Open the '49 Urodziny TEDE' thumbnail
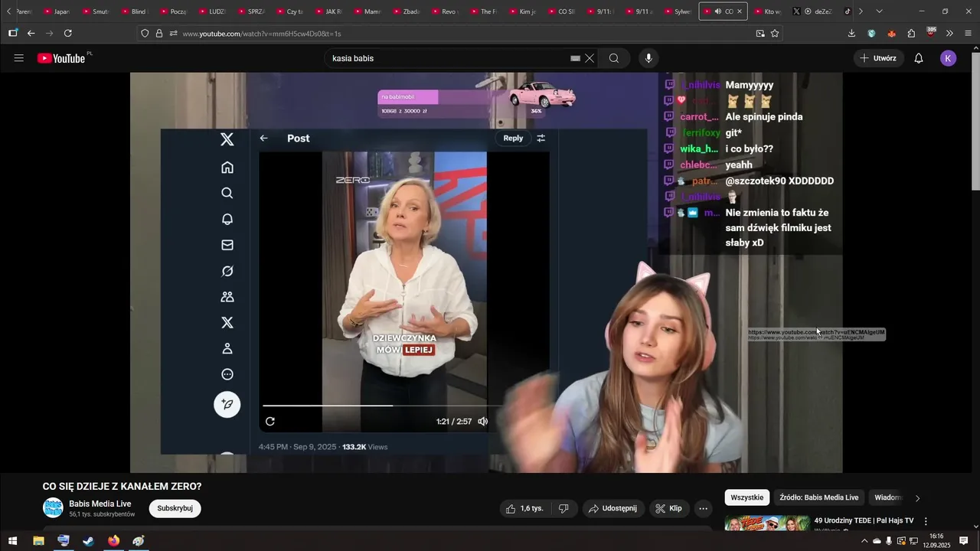 coord(767,523)
